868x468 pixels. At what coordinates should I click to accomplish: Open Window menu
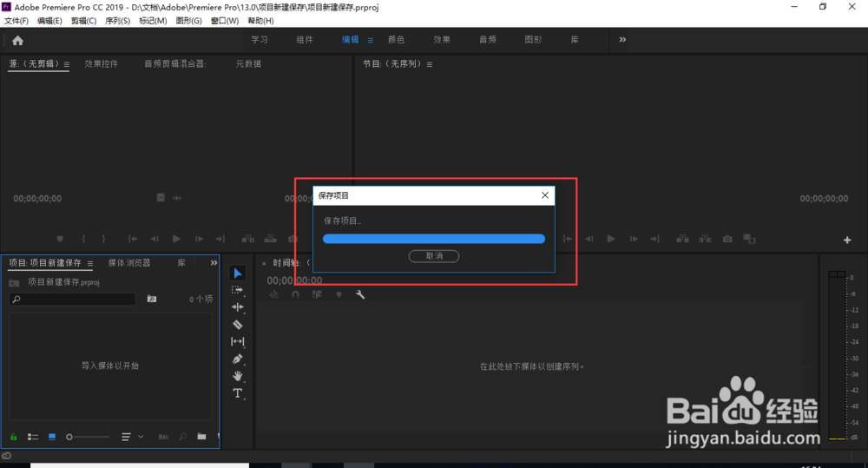(225, 21)
